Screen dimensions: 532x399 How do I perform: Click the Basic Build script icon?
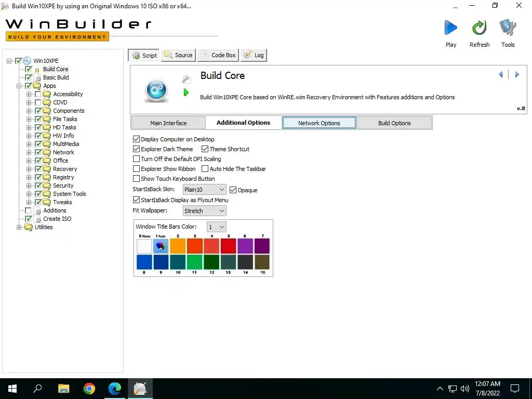[x=38, y=78]
